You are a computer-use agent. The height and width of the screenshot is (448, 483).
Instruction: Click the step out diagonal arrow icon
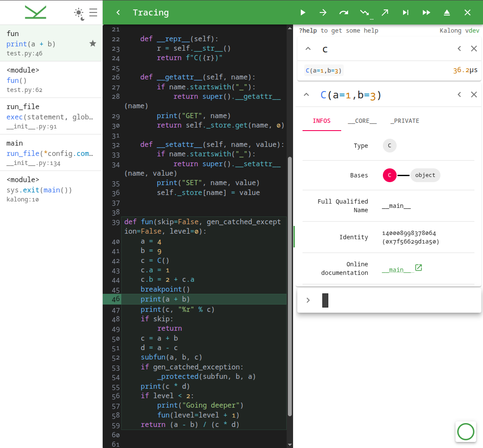(x=385, y=12)
